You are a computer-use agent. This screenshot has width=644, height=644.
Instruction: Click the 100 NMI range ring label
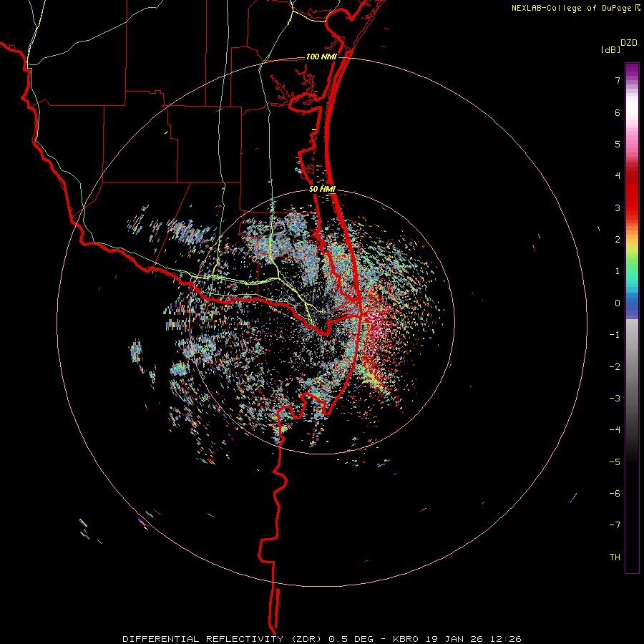pyautogui.click(x=321, y=57)
